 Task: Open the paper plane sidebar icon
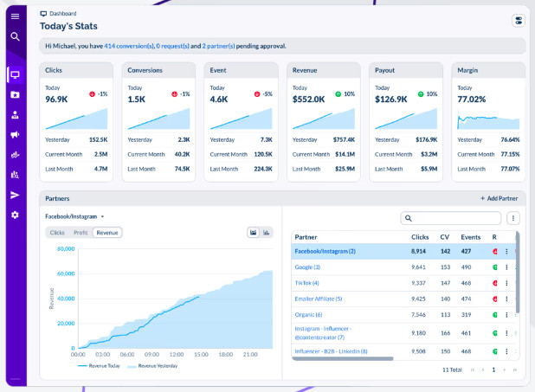(15, 195)
